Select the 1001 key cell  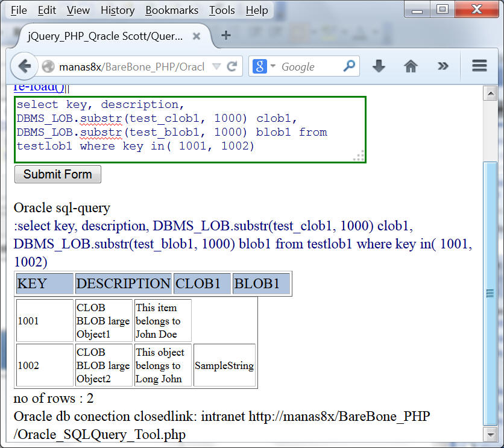click(x=45, y=320)
